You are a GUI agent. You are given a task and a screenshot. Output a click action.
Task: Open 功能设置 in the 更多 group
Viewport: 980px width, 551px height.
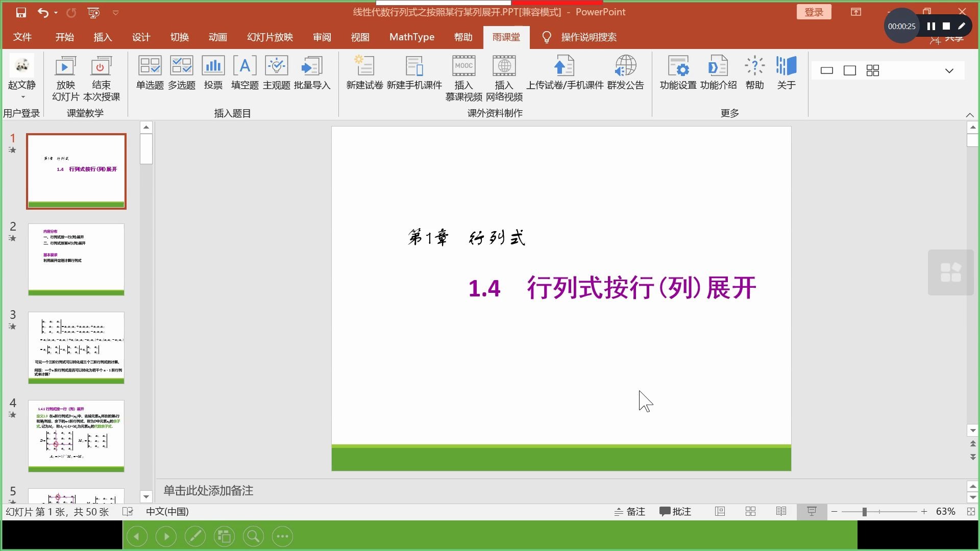coord(679,73)
